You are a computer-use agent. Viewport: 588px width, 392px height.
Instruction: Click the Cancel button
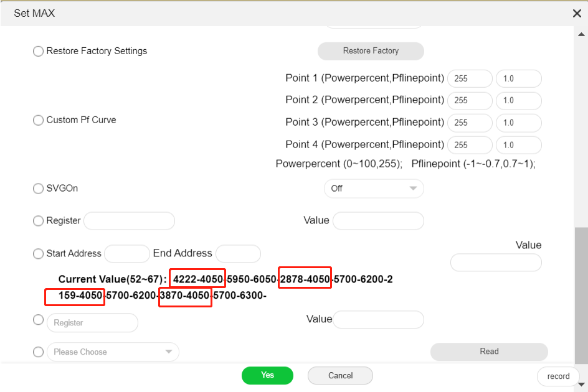tap(340, 375)
